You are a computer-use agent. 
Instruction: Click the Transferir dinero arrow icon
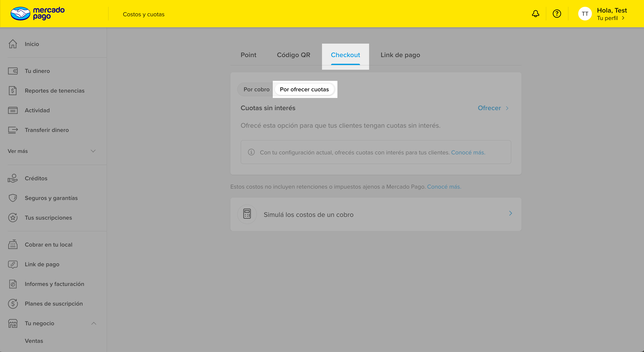(13, 130)
